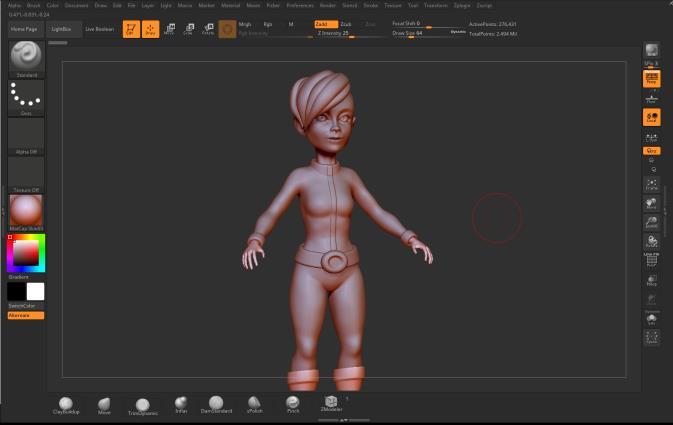Select TrimDynamic brush
This screenshot has width=673, height=425.
click(x=142, y=407)
